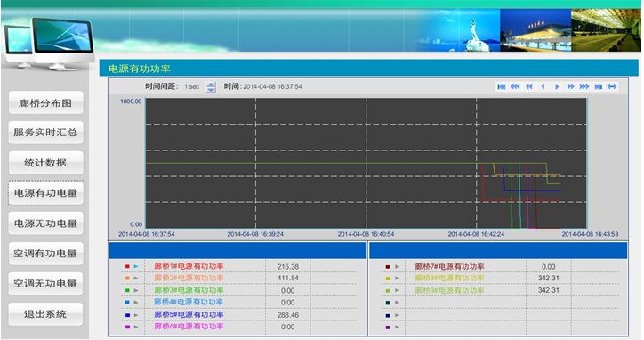This screenshot has width=644, height=340.
Task: Click the 空调有功电量 button
Action: 45,254
